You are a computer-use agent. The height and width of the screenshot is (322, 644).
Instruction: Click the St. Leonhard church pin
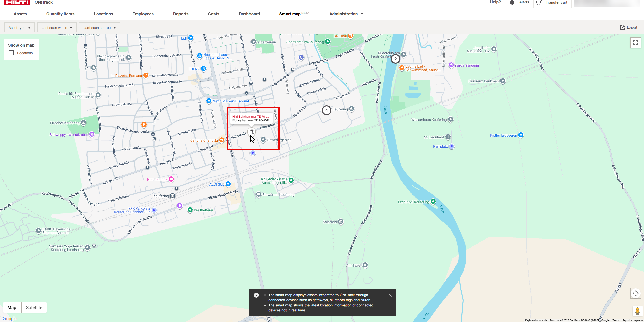(448, 137)
